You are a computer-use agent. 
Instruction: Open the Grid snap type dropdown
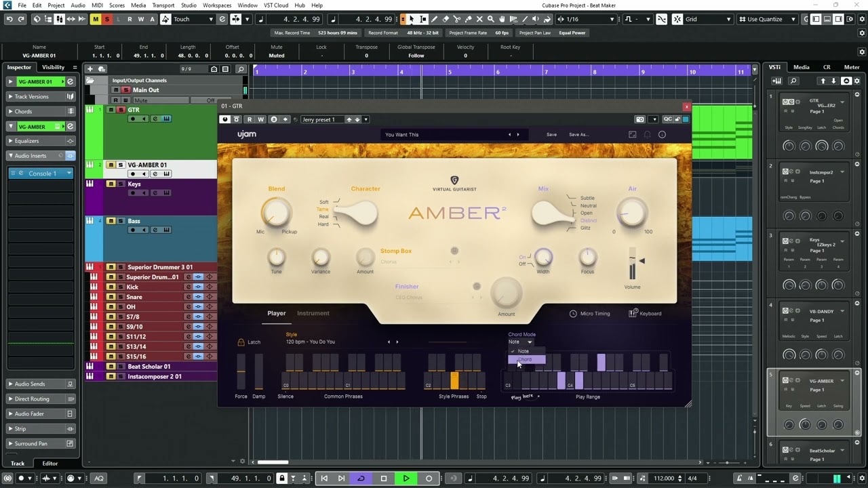click(707, 19)
